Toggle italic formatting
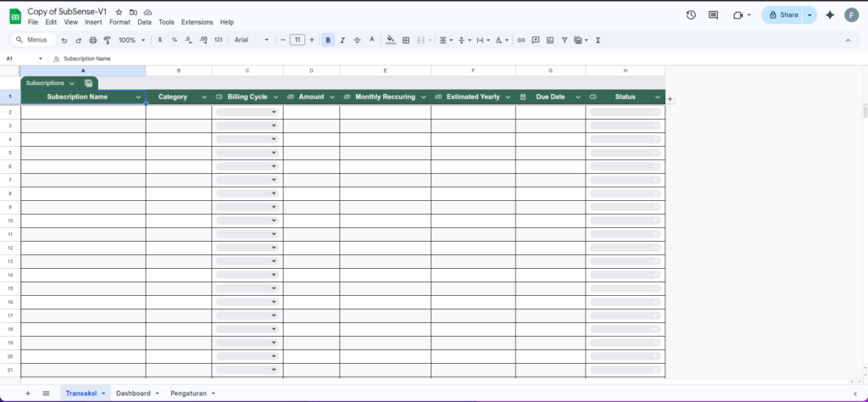868x402 pixels. pyautogui.click(x=342, y=40)
